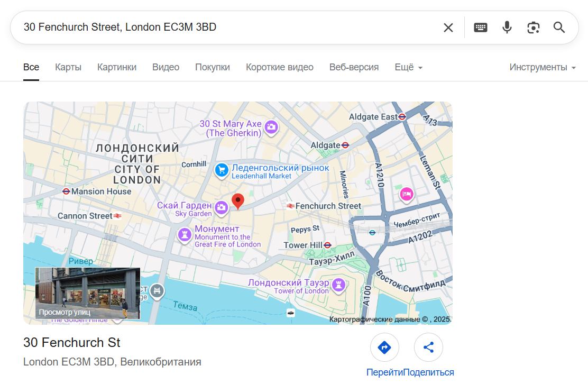Click the Перейти link
Screen dimensions: 588x384
pos(384,372)
